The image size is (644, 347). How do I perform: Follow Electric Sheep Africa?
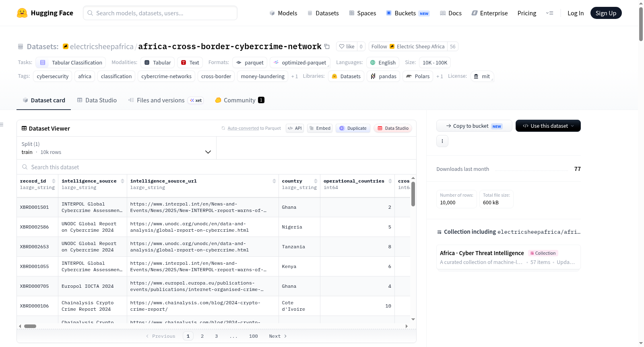coord(408,46)
